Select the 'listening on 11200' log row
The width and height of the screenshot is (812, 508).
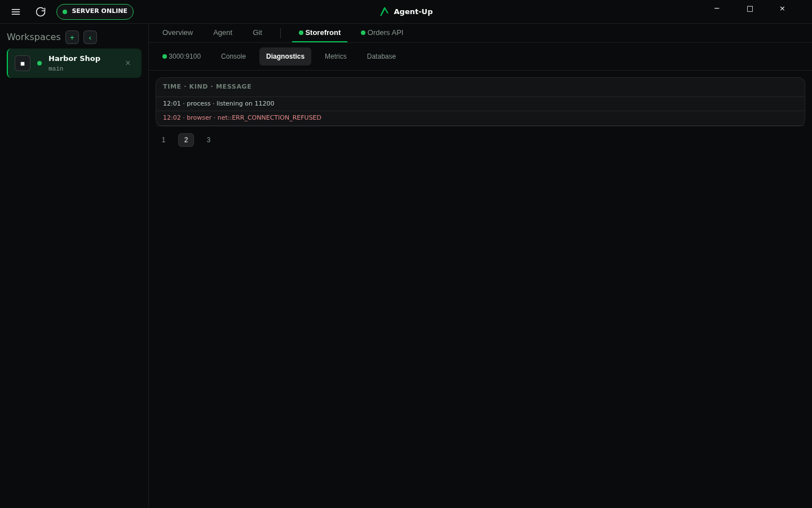(480, 104)
